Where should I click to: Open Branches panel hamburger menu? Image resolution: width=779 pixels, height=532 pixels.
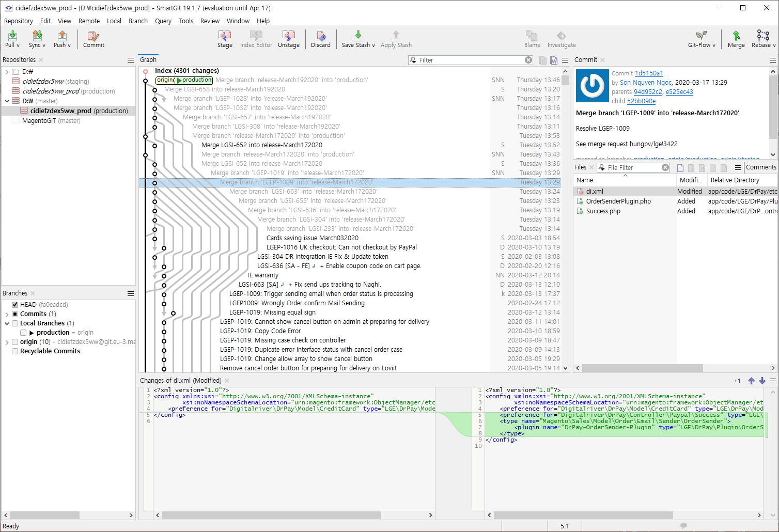pos(131,293)
